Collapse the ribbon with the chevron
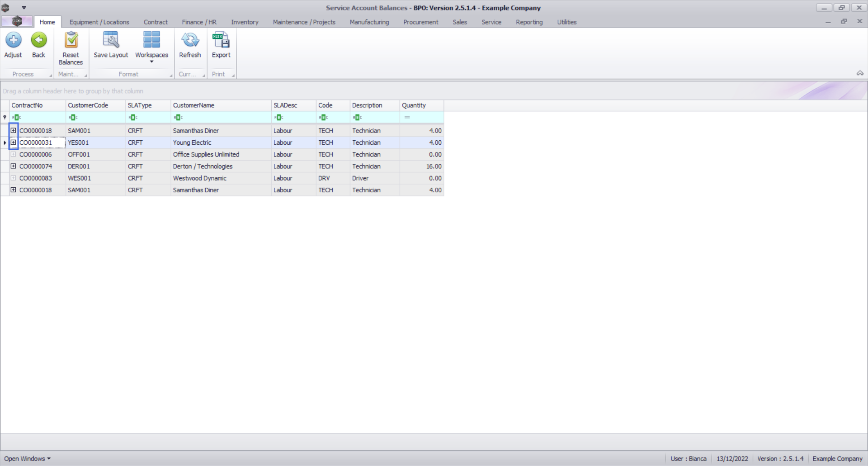 click(x=860, y=73)
